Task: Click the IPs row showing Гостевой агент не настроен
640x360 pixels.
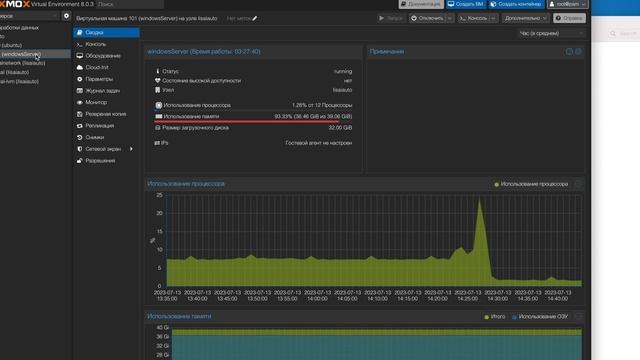Action: 253,143
